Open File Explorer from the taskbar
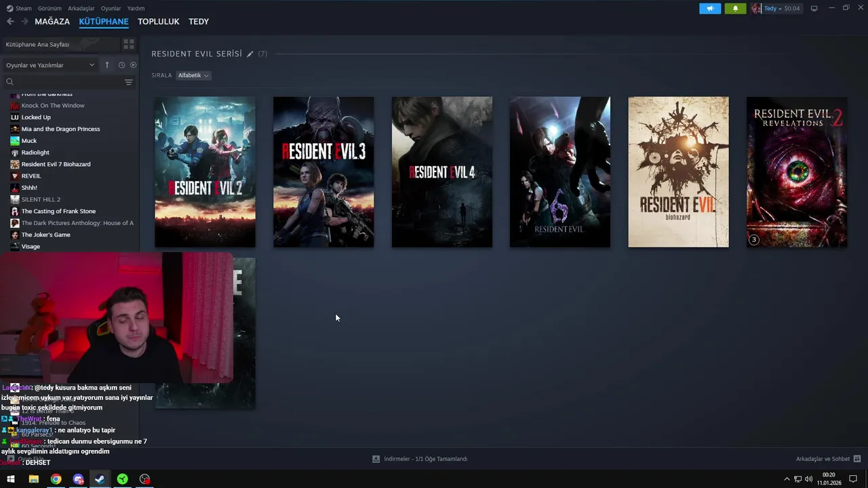This screenshot has height=488, width=868. click(33, 479)
